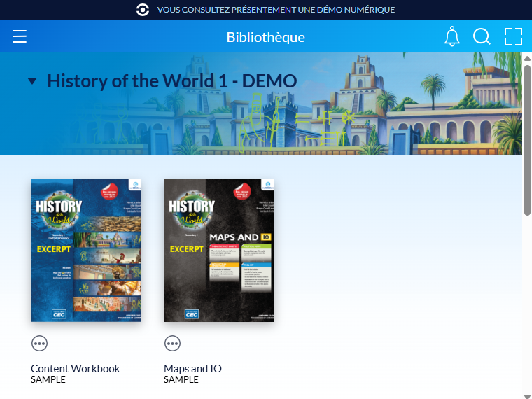Click the search magnifier icon
Screen dimensions: 532x399
pos(482,36)
